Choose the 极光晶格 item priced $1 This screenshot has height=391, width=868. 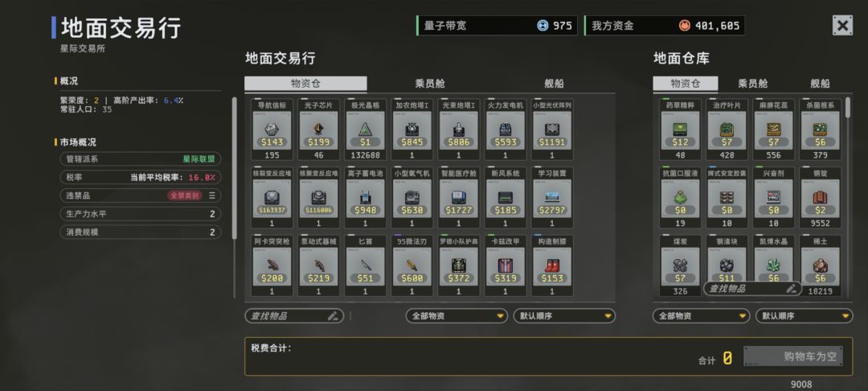coord(365,130)
